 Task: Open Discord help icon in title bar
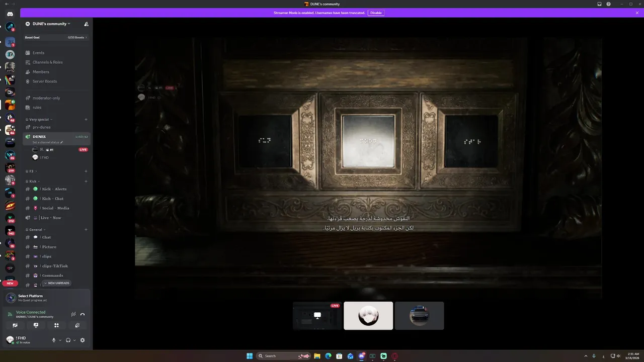[609, 4]
